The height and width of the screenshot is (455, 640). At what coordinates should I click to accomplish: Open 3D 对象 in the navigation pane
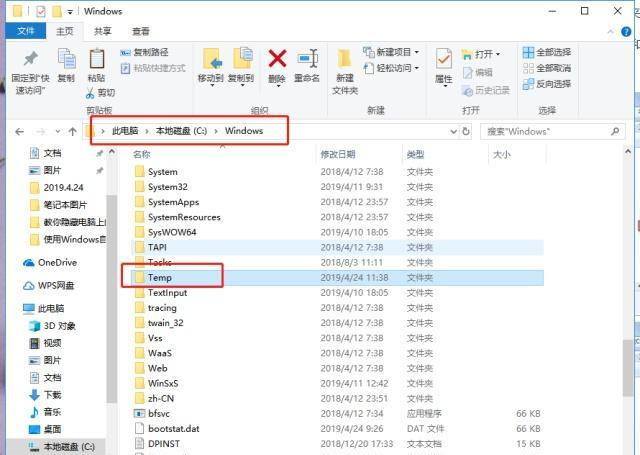click(x=53, y=326)
